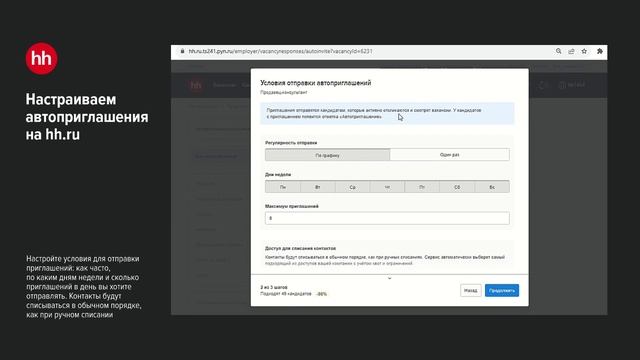Open the extensions puzzle icon
The height and width of the screenshot is (360, 640).
pyautogui.click(x=600, y=51)
